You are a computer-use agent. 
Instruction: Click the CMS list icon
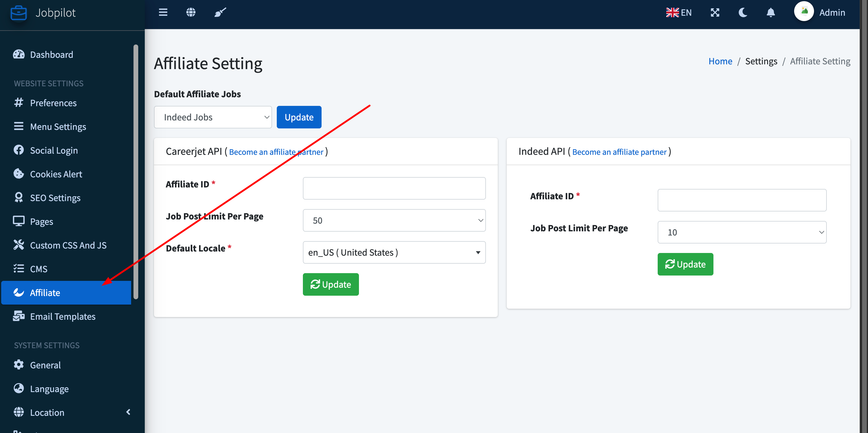coord(19,269)
